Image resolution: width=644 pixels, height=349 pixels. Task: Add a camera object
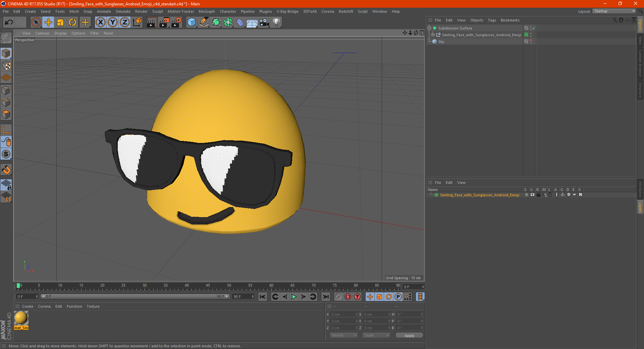point(264,22)
